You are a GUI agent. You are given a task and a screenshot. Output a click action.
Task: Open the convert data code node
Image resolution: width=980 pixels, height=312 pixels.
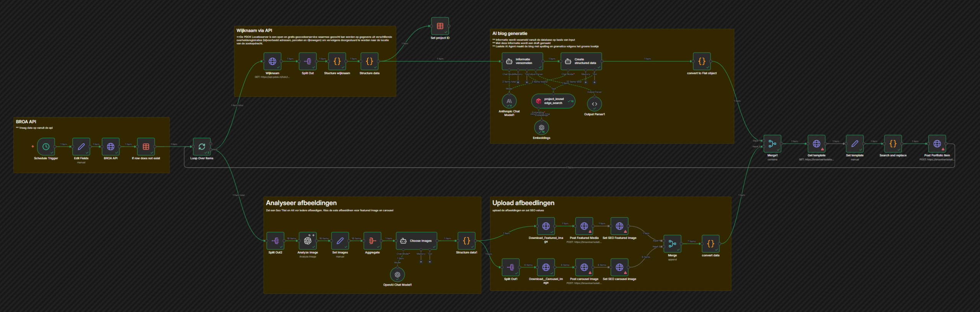(710, 244)
